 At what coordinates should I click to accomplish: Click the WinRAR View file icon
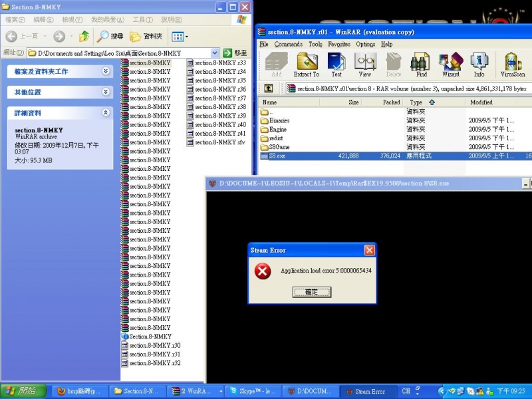point(365,65)
